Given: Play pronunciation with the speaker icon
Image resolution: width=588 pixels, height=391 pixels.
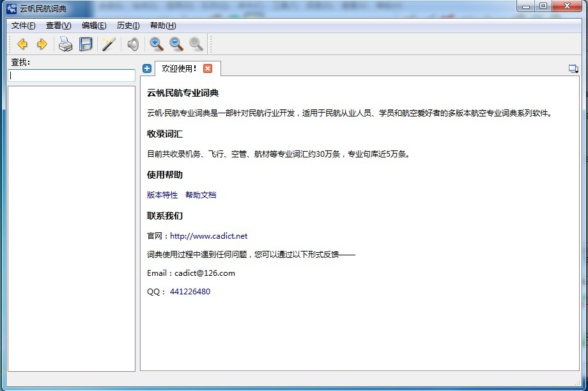Looking at the screenshot, I should point(133,44).
